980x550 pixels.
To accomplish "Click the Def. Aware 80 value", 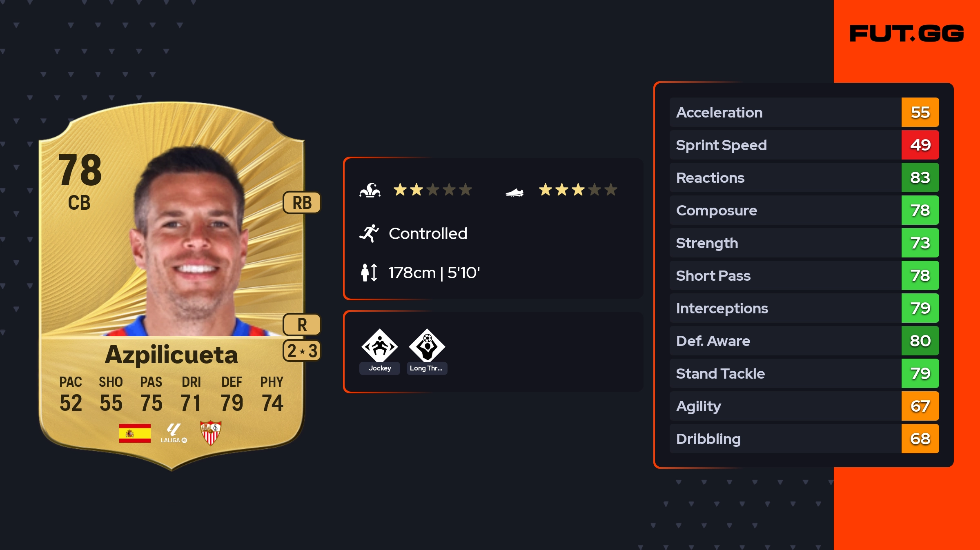I will point(920,341).
